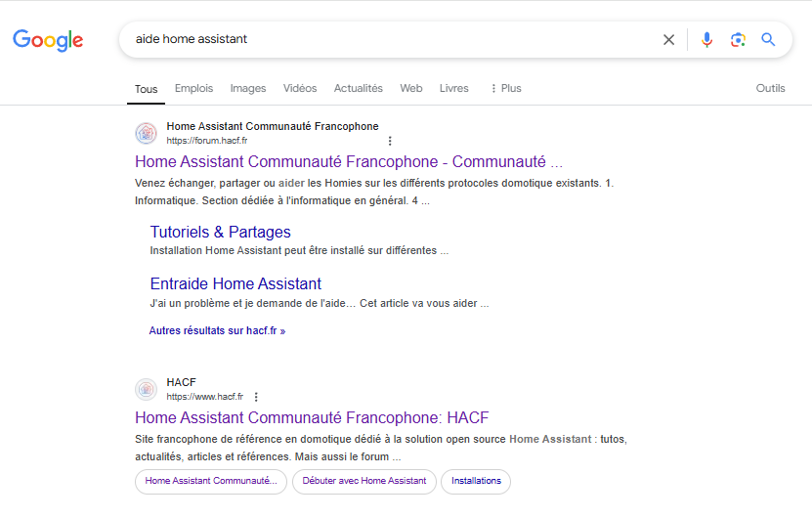Click the forum.hacf.fr site favicon
The image size is (812, 518).
146,133
